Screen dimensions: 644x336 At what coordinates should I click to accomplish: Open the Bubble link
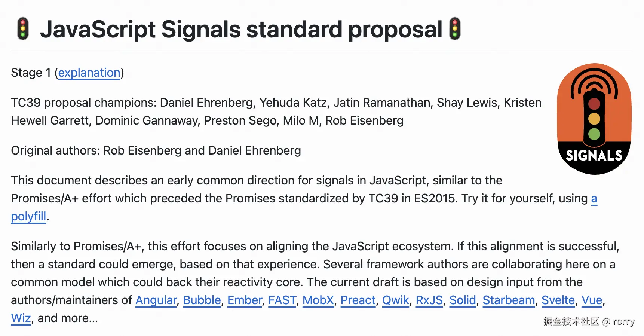click(x=202, y=300)
